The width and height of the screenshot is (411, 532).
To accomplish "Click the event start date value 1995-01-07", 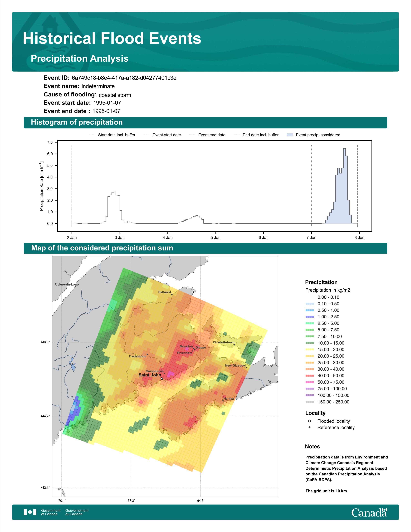I will point(107,103).
